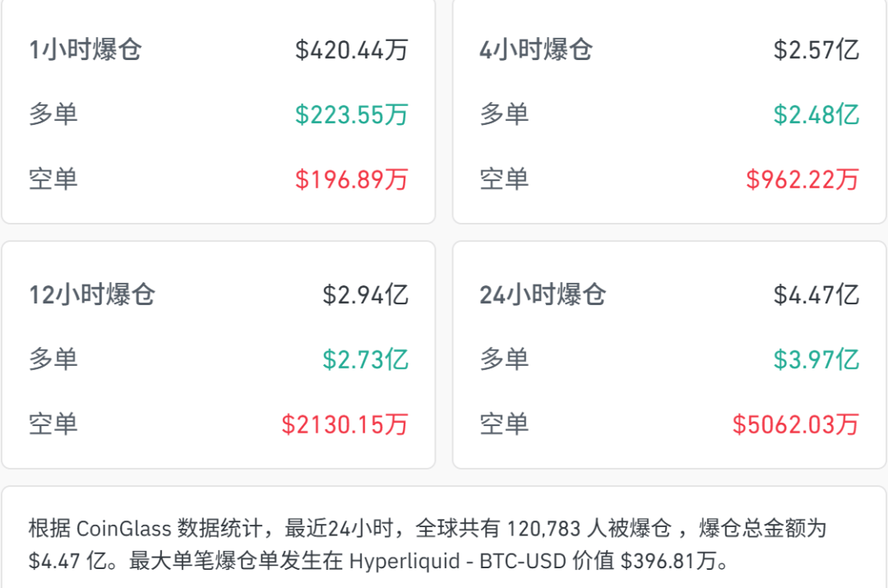Click the 12-hour long value $2.73亿
The width and height of the screenshot is (888, 588).
[365, 359]
